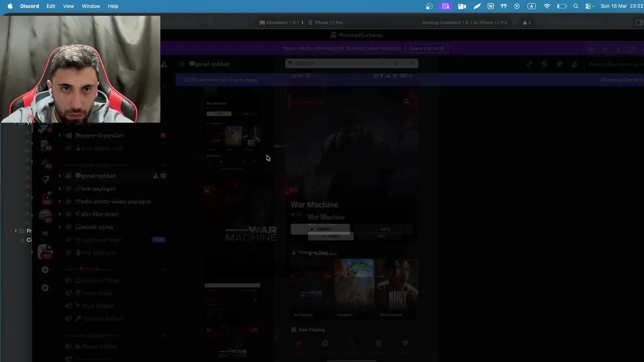Click notification settings icon in channel header

[544, 64]
